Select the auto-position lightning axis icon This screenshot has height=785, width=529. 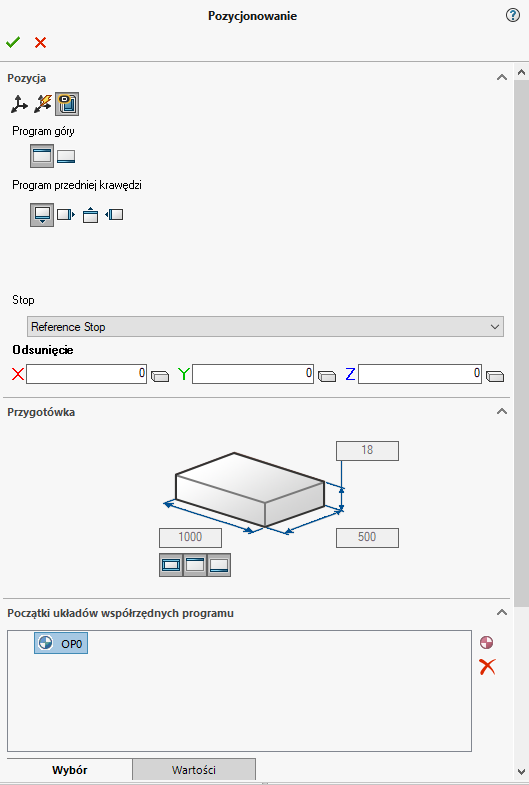coord(43,104)
